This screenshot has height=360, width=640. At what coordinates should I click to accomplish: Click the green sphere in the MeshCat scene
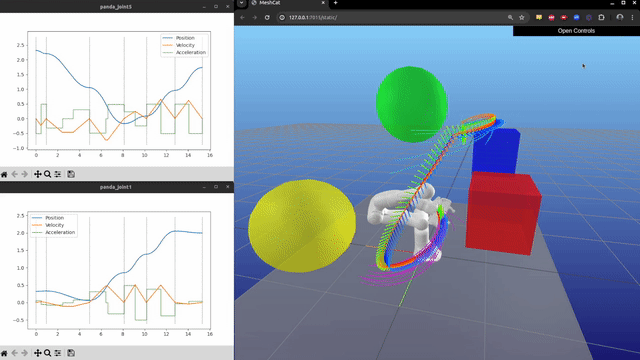pos(411,104)
